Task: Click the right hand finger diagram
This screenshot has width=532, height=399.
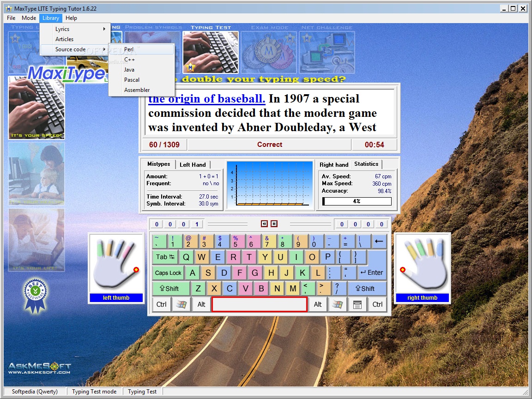Action: 423,264
